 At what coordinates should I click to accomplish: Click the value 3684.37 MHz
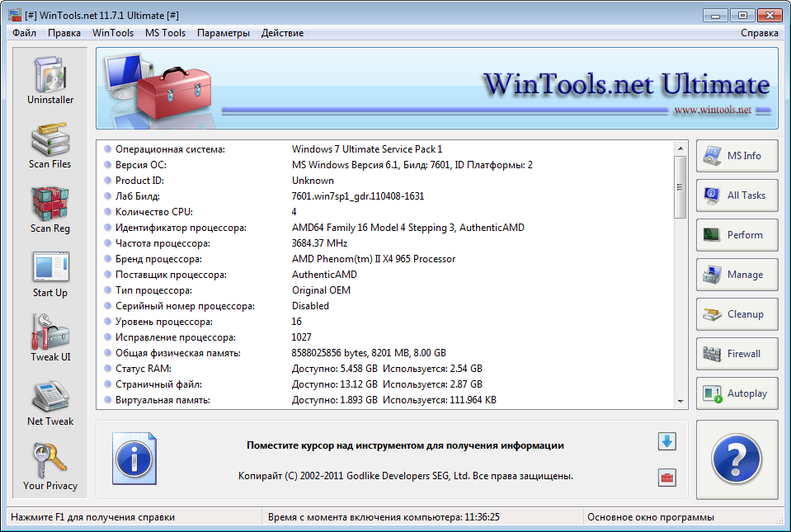pyautogui.click(x=319, y=243)
